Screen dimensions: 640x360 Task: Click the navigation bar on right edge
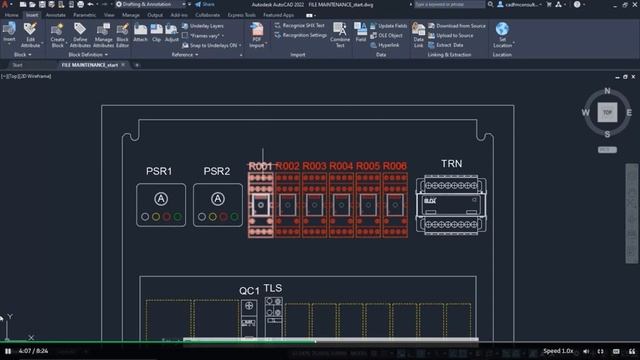tap(631, 213)
